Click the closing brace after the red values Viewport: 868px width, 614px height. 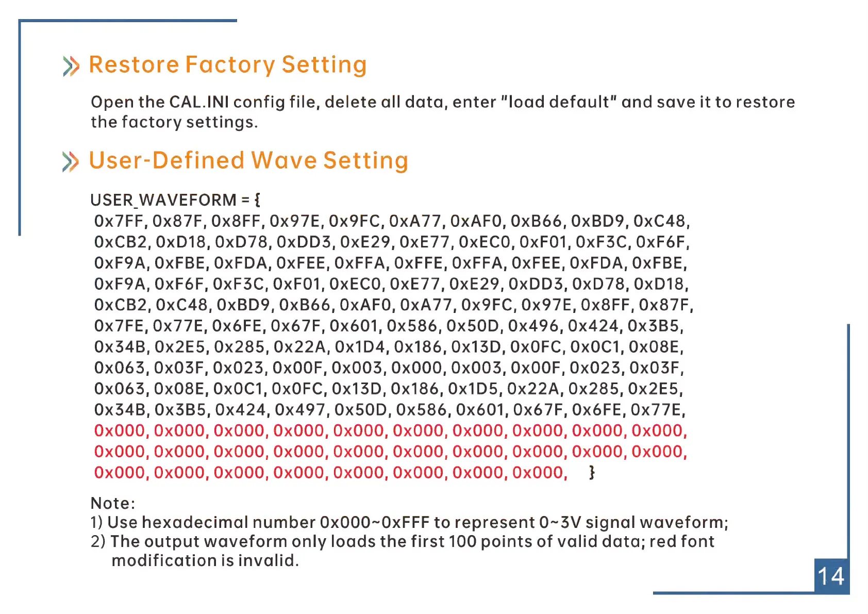[592, 472]
